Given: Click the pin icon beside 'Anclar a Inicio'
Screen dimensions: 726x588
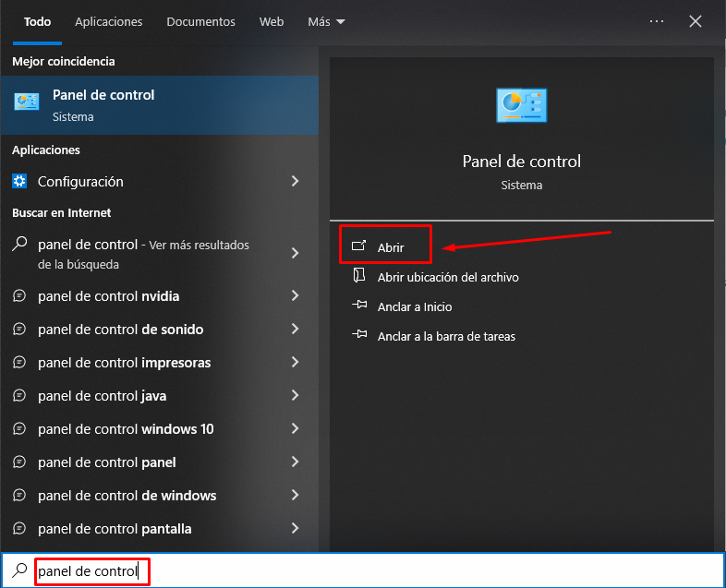Looking at the screenshot, I should click(359, 305).
